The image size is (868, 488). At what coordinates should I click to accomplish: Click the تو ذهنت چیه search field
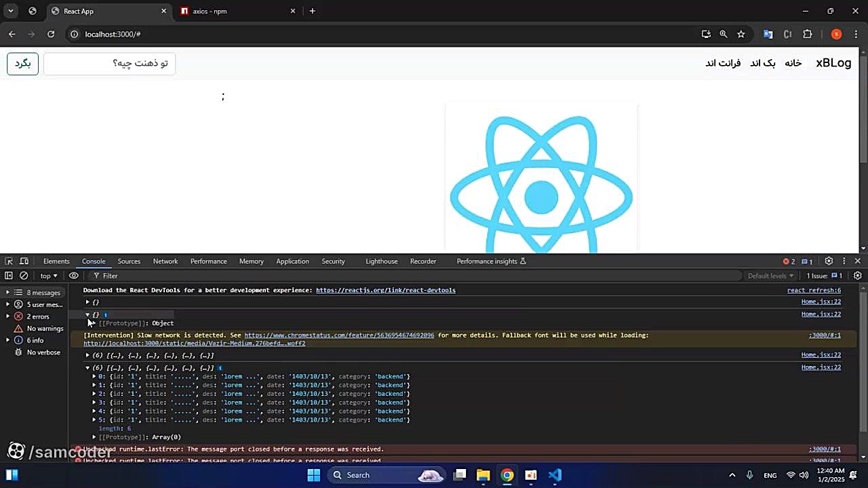109,63
